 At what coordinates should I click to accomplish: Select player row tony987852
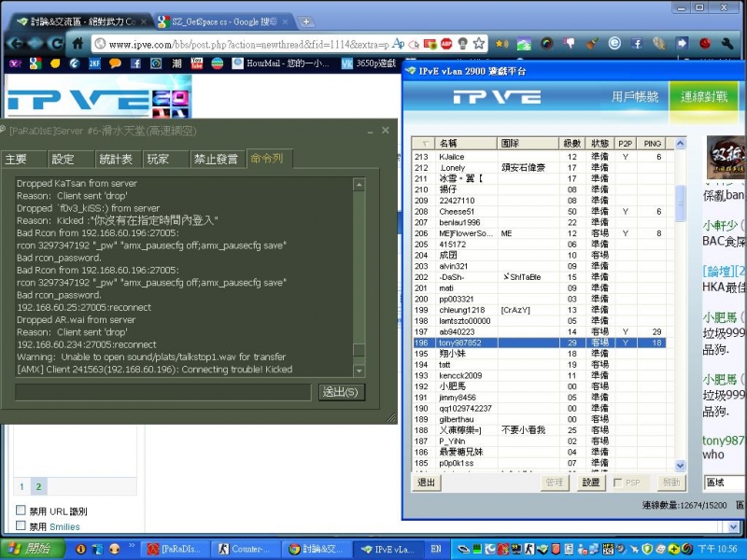pyautogui.click(x=539, y=343)
